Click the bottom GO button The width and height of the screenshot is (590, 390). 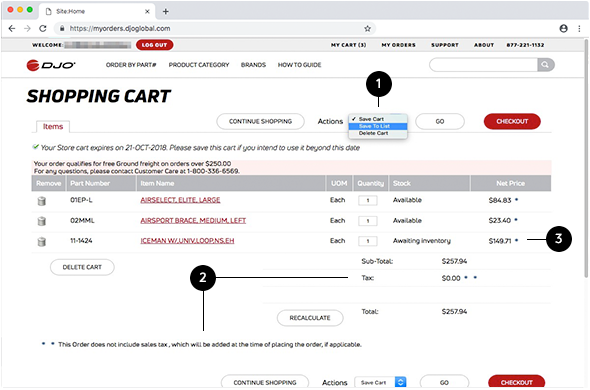(444, 382)
